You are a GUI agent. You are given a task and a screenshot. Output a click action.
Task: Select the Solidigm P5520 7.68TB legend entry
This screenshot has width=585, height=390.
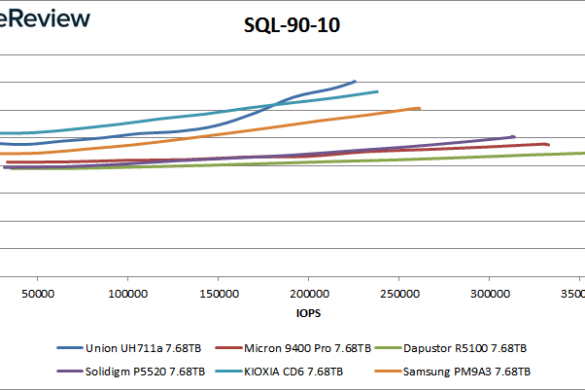pyautogui.click(x=131, y=372)
